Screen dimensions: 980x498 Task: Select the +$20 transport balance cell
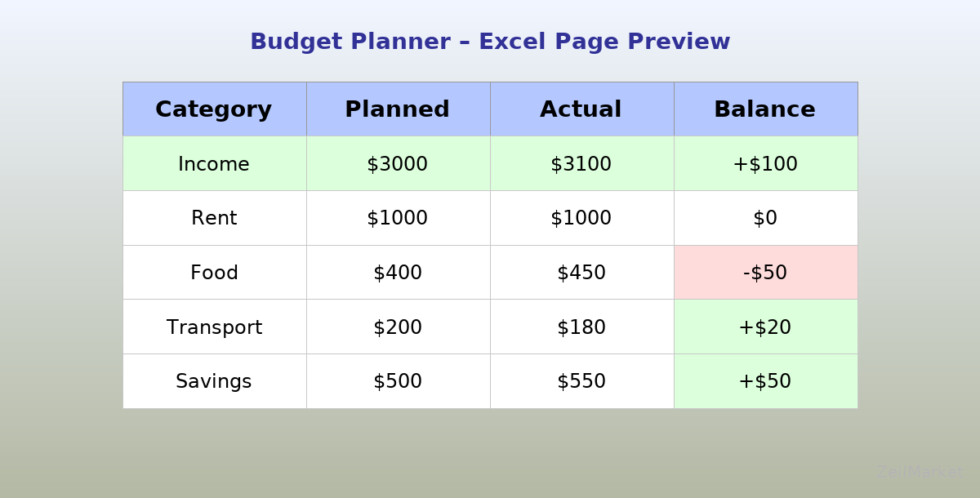pos(765,327)
